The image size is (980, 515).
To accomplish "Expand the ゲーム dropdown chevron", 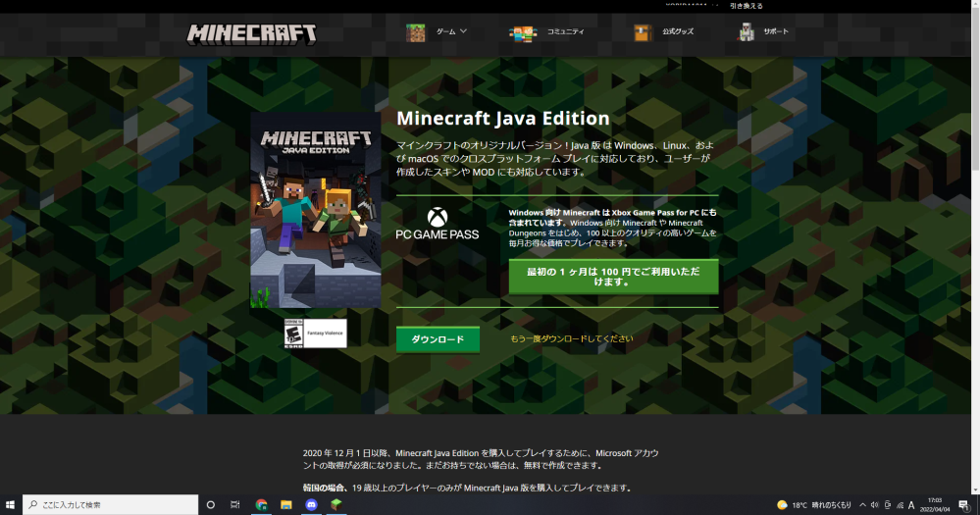I will tap(463, 30).
